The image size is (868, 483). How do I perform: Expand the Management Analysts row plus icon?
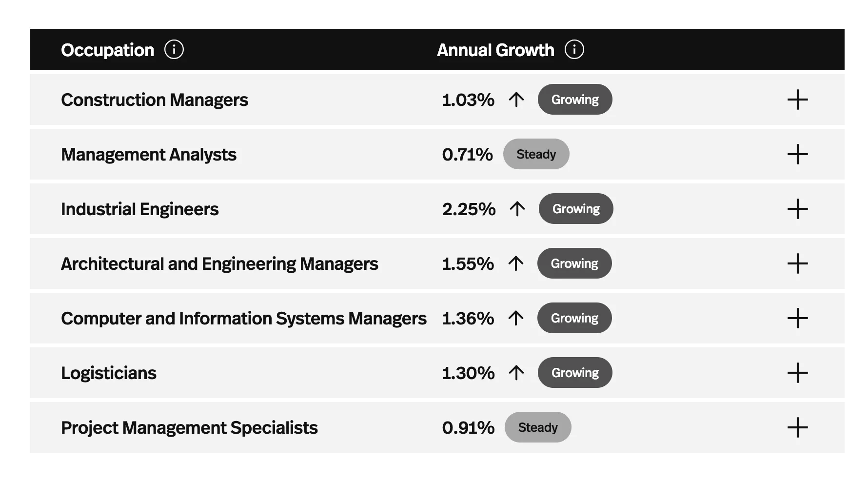(797, 154)
